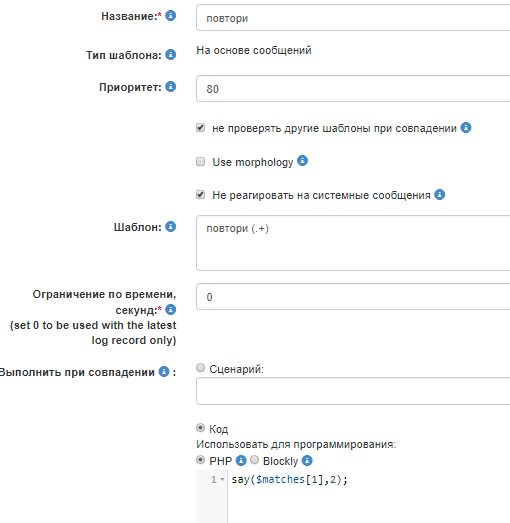Click info icon after 'не проверять другие шаблоны'
Screen dimensions: 510x523
(466, 127)
